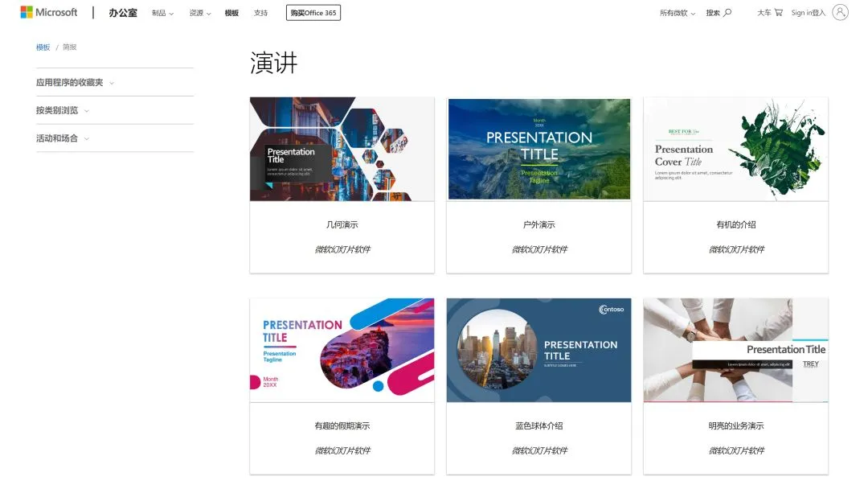Expand the 制品 dropdown menu

162,13
